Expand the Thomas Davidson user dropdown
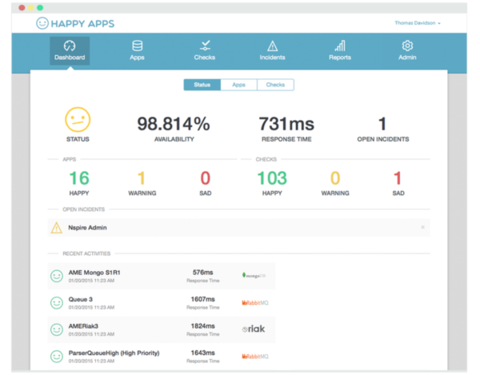This screenshot has height=375, width=480. pyautogui.click(x=418, y=23)
